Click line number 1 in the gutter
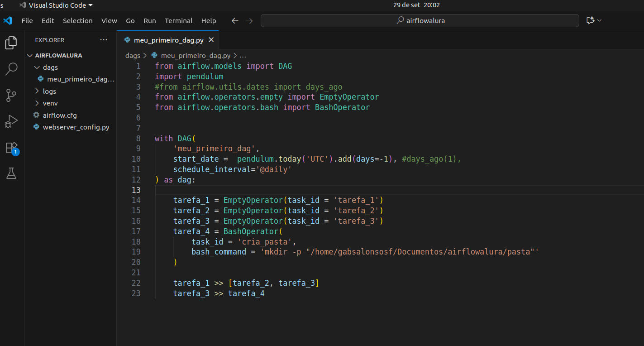The image size is (644, 346). pyautogui.click(x=138, y=66)
